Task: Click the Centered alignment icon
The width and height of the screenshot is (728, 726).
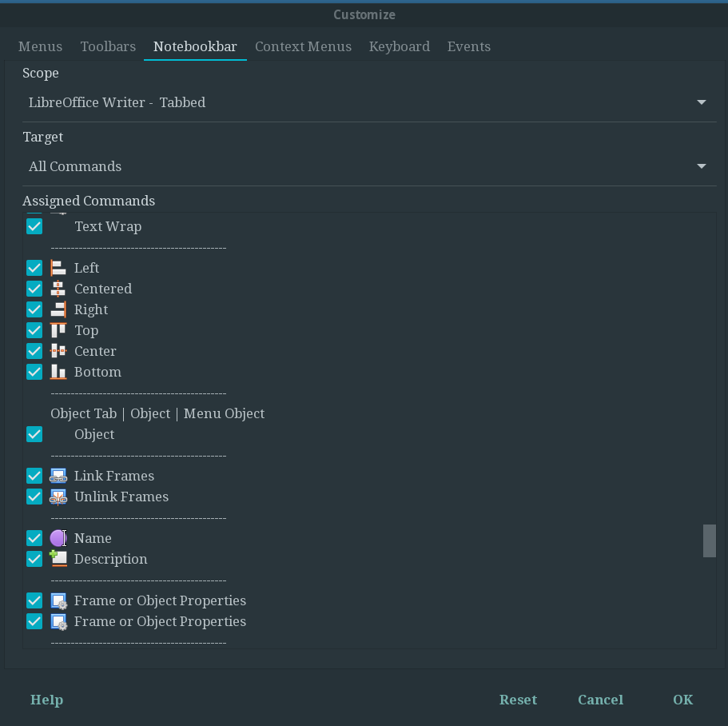Action: point(58,289)
